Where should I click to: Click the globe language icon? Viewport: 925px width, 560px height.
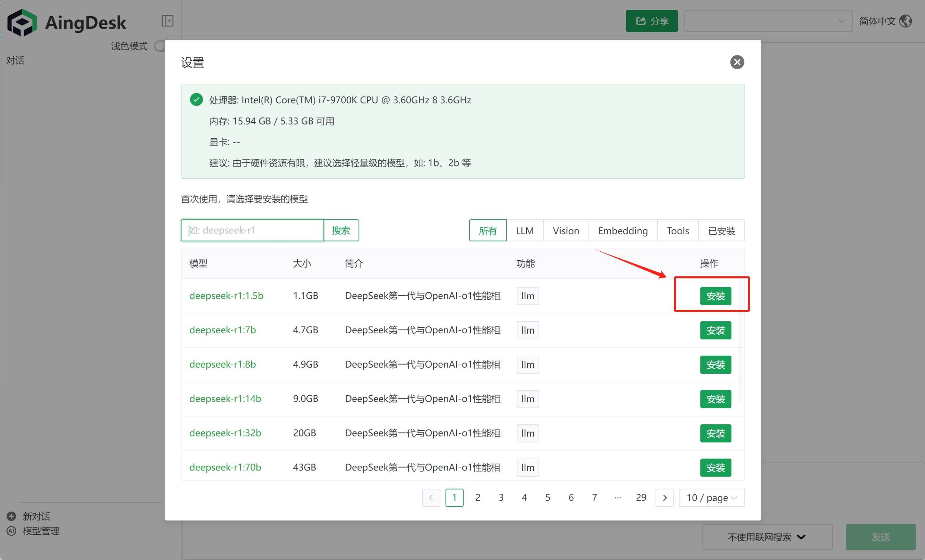(x=905, y=21)
